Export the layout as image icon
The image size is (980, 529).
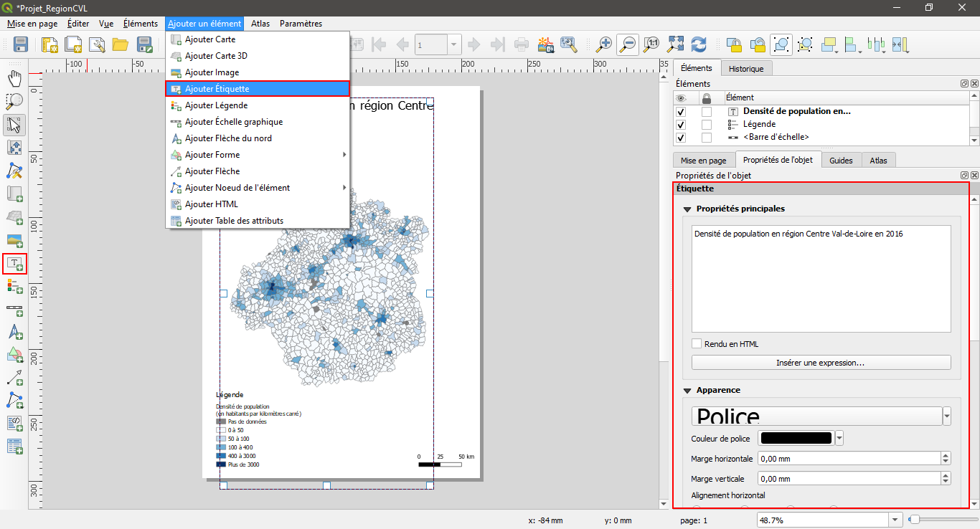[x=546, y=44]
